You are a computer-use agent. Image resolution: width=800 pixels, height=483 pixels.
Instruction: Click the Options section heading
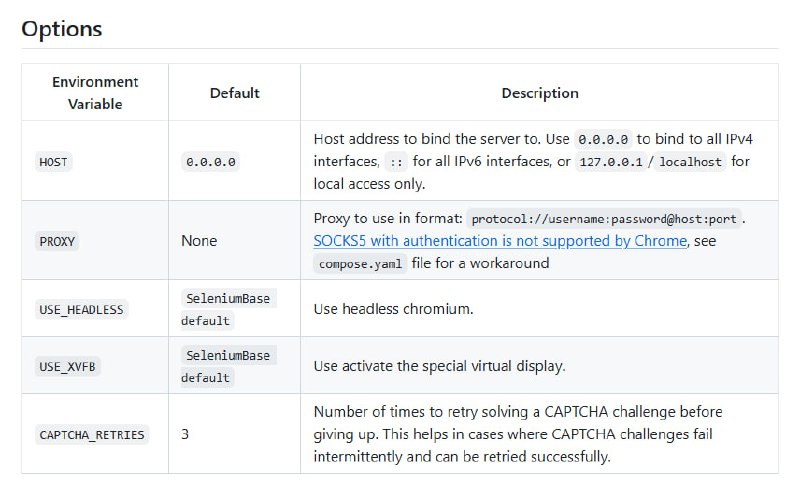pyautogui.click(x=62, y=28)
